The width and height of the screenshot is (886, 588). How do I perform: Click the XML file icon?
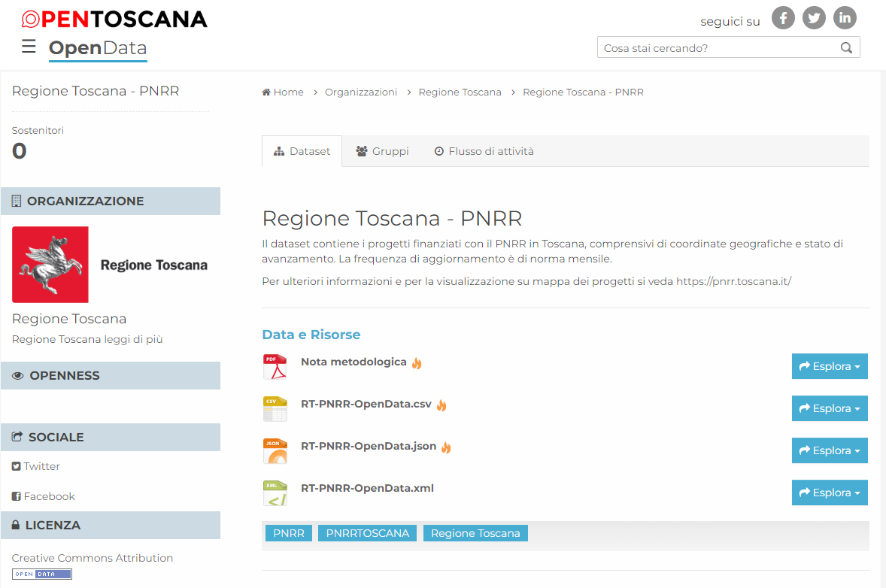[x=275, y=493]
